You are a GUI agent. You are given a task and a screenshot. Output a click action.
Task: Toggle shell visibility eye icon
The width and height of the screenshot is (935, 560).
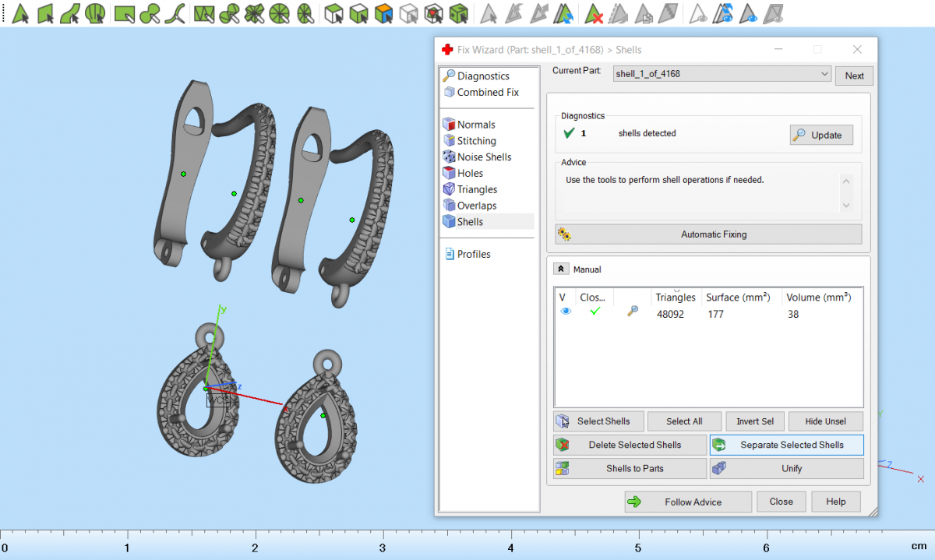tap(566, 311)
